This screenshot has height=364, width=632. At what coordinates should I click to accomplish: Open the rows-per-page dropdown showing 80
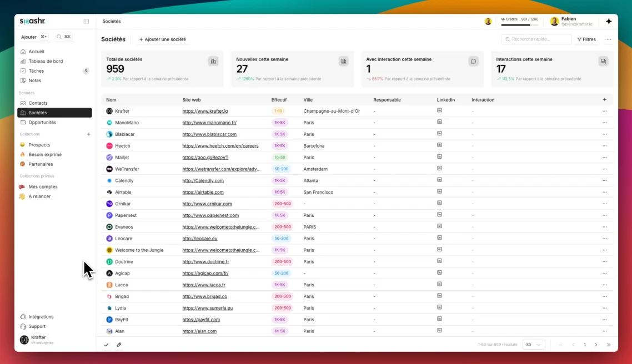(x=533, y=345)
